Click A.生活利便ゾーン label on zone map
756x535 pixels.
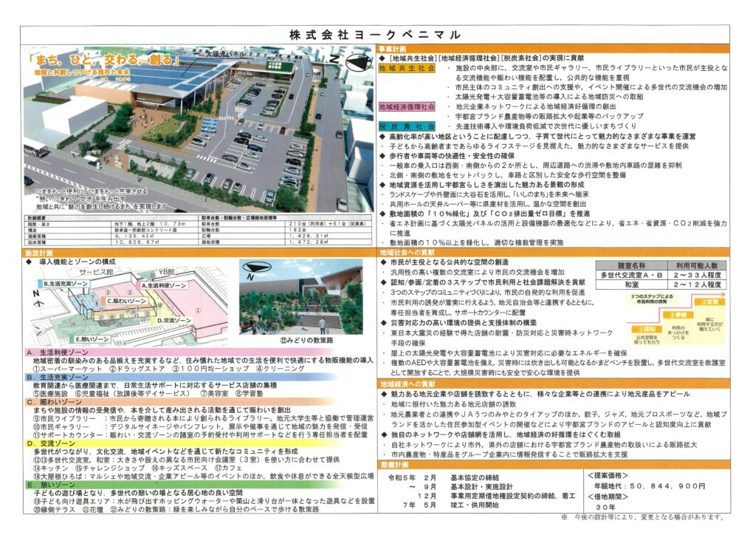click(164, 285)
